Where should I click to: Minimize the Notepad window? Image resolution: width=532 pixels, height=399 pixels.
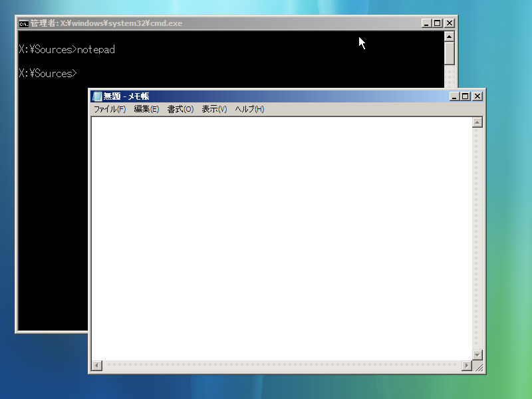pyautogui.click(x=454, y=96)
